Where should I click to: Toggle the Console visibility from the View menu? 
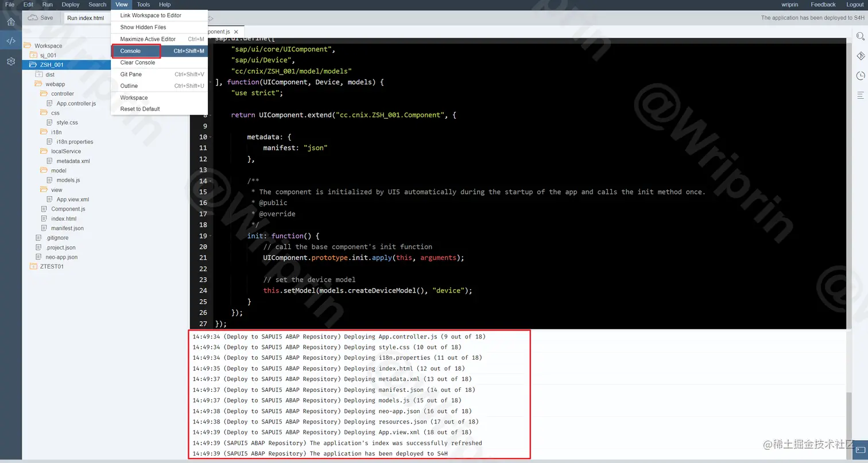(131, 50)
